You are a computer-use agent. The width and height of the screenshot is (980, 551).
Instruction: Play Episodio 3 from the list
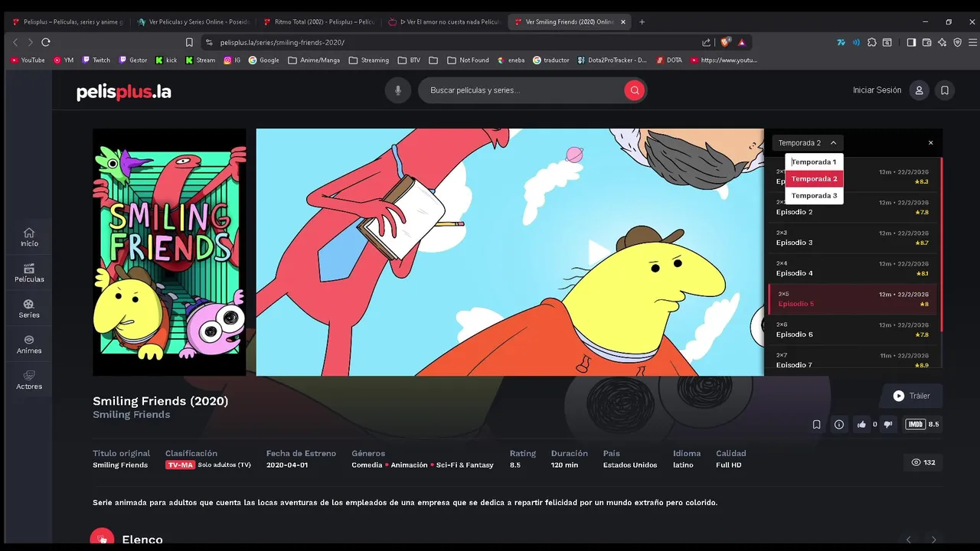pos(853,238)
